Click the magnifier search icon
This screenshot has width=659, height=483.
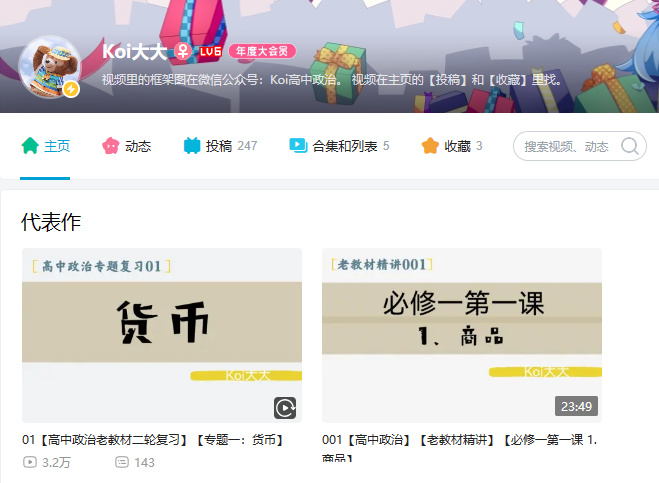(x=630, y=146)
